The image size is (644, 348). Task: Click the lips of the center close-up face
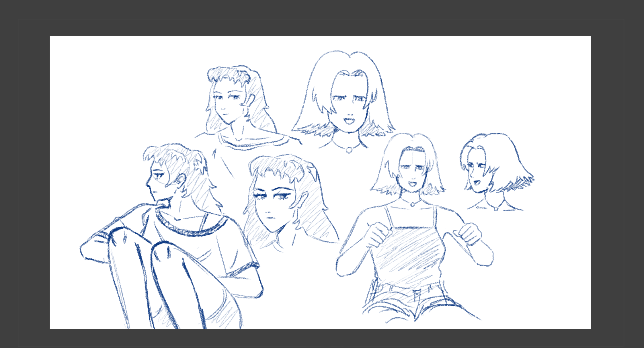click(270, 218)
